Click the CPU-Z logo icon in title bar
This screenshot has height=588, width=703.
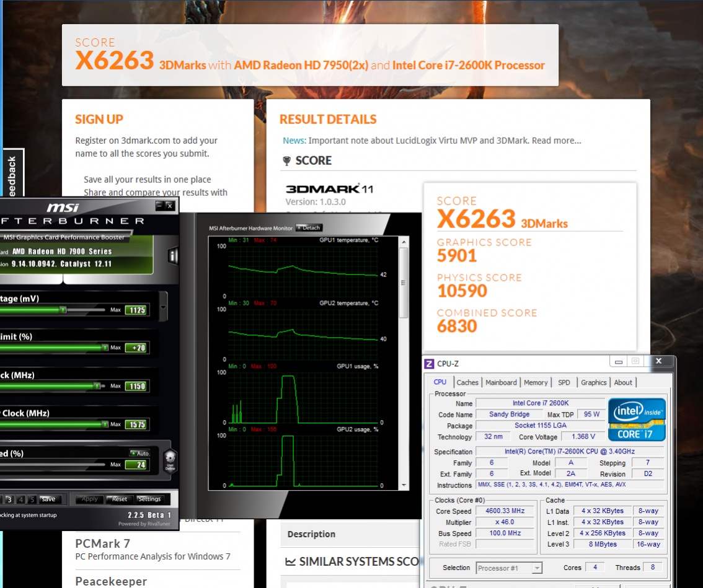429,364
